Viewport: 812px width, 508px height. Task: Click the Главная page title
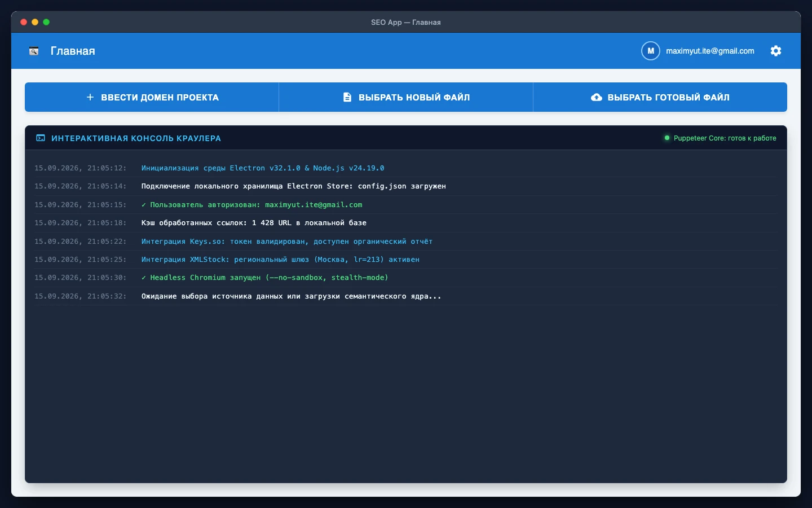(73, 51)
